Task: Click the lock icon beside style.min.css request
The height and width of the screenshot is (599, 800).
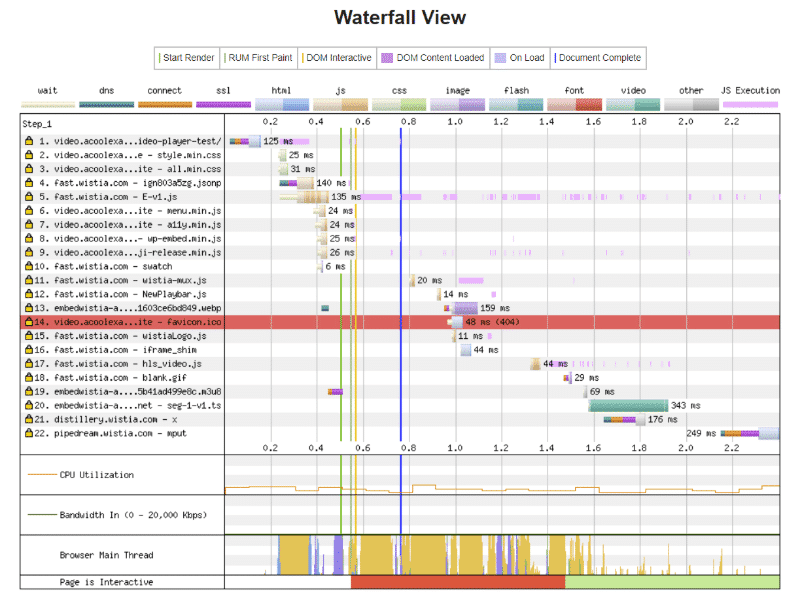Action: coord(29,155)
